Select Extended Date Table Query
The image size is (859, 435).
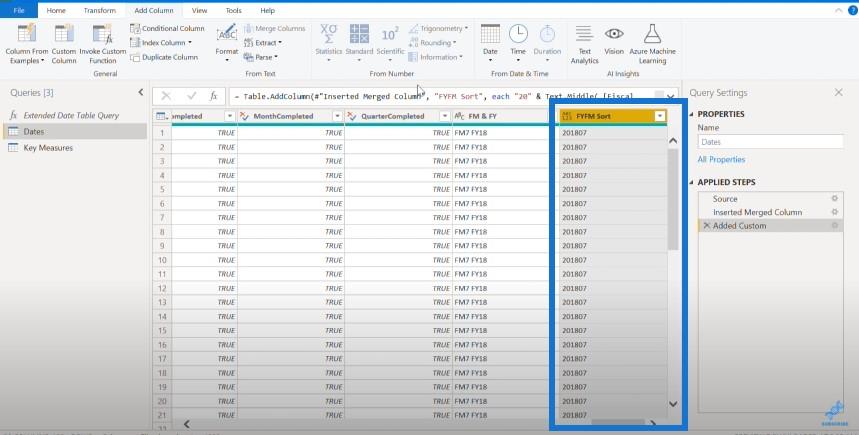(x=71, y=116)
